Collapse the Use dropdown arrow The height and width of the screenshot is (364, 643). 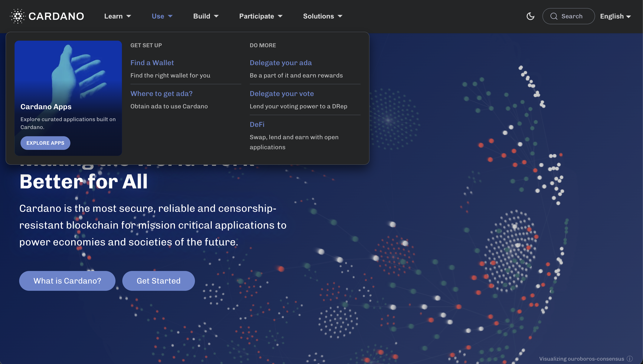click(x=170, y=16)
